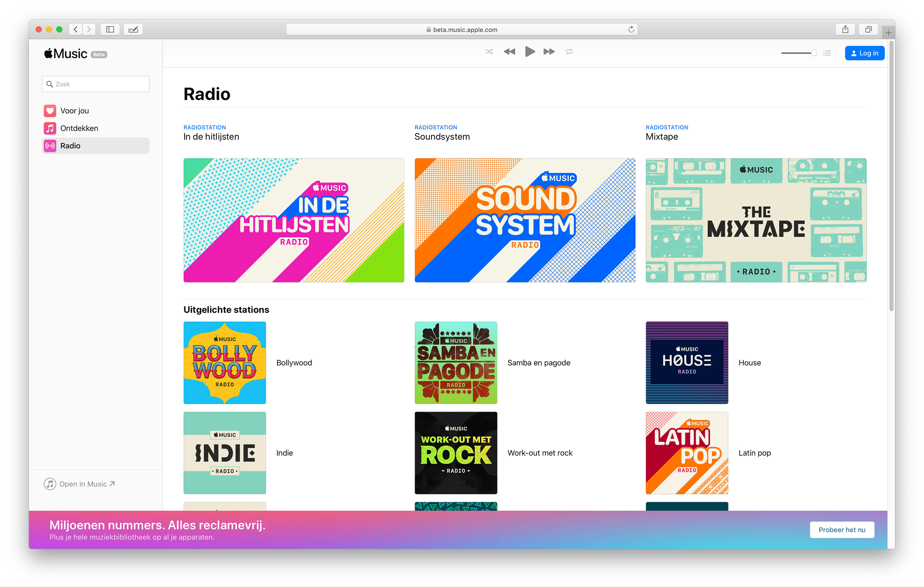
Task: Start playback with the play button
Action: tap(530, 52)
